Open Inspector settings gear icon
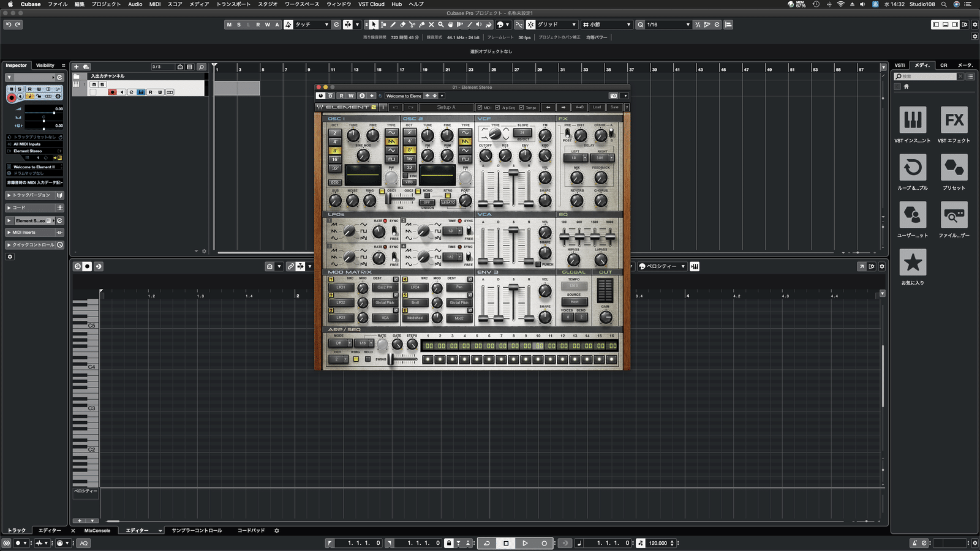 (x=10, y=257)
